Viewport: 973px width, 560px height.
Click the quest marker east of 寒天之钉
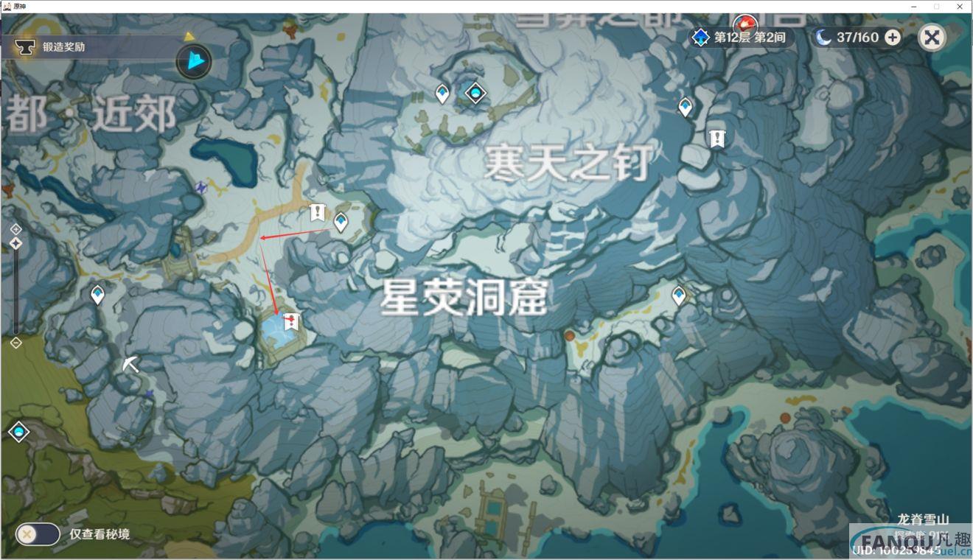coord(717,138)
